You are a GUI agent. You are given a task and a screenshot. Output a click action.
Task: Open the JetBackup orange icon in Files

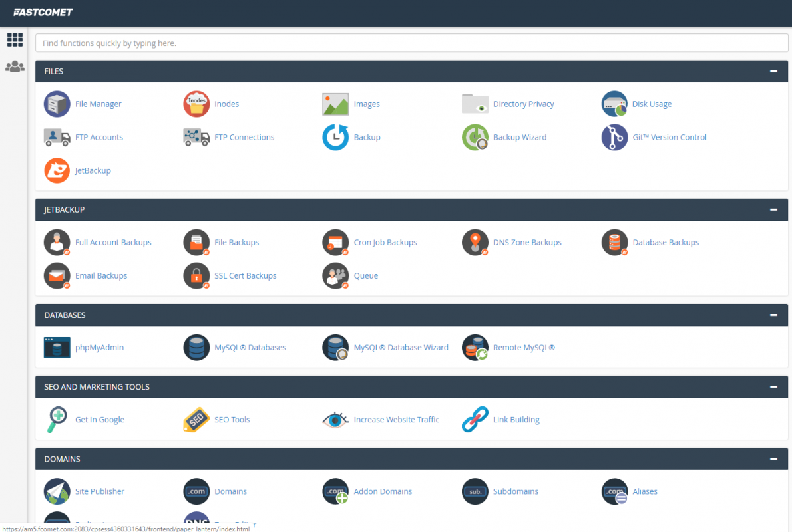57,171
